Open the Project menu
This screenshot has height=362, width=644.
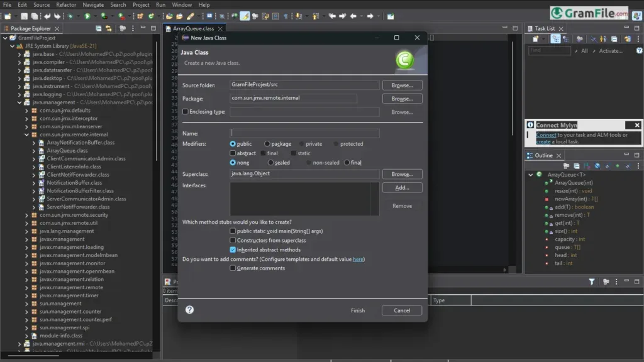(x=141, y=5)
